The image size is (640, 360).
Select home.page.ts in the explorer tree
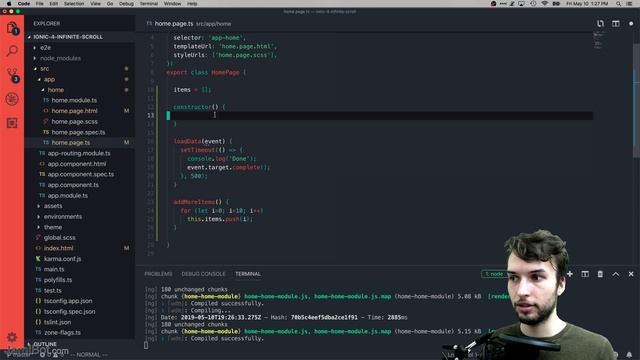point(71,142)
